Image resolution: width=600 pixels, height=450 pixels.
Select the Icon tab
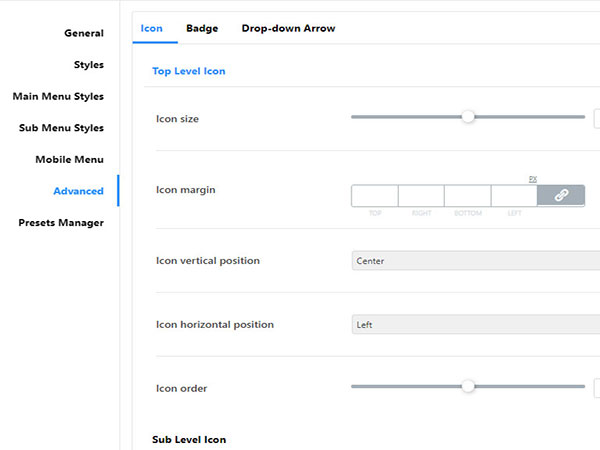152,29
